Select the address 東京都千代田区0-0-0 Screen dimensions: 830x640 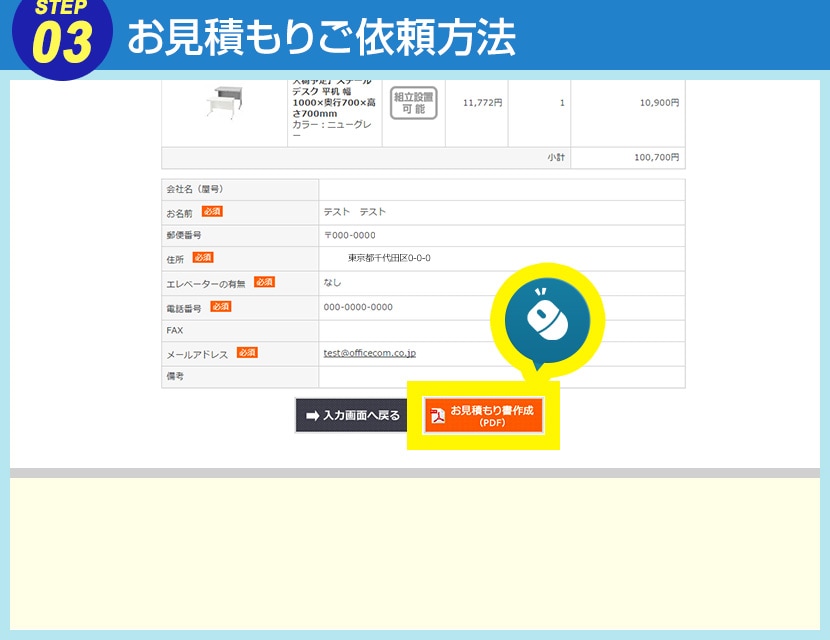pos(389,258)
